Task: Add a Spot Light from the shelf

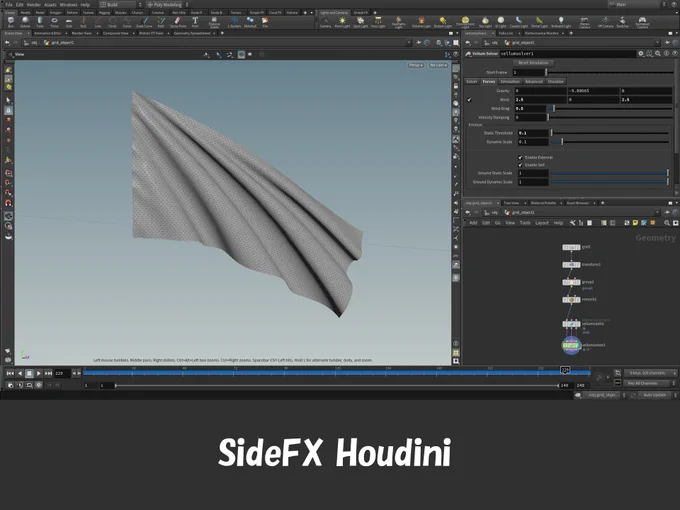Action: pos(360,22)
